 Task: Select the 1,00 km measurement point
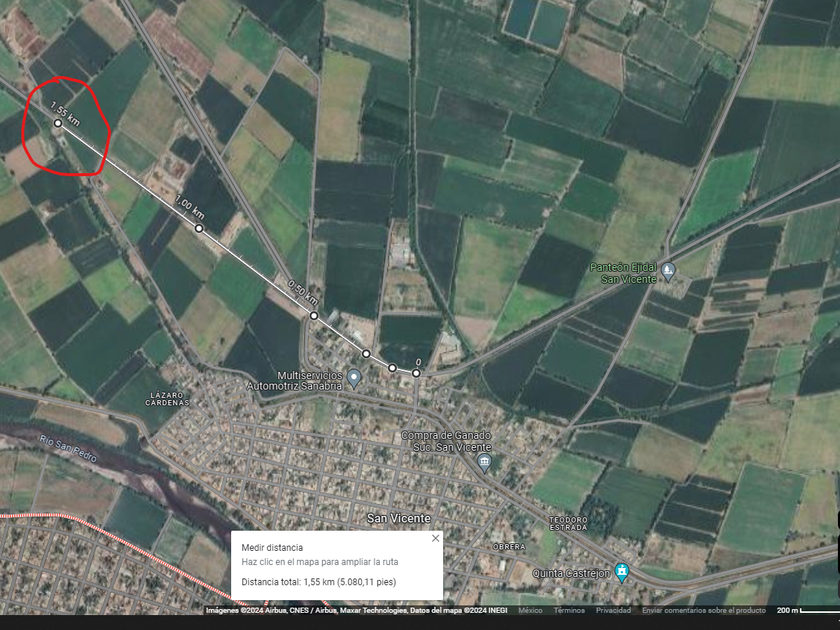click(199, 228)
